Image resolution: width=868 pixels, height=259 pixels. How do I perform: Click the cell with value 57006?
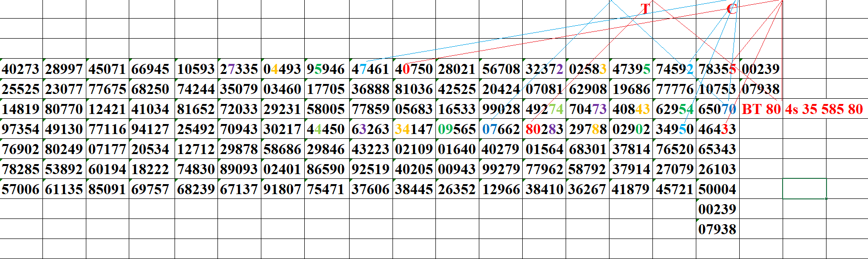coord(21,189)
